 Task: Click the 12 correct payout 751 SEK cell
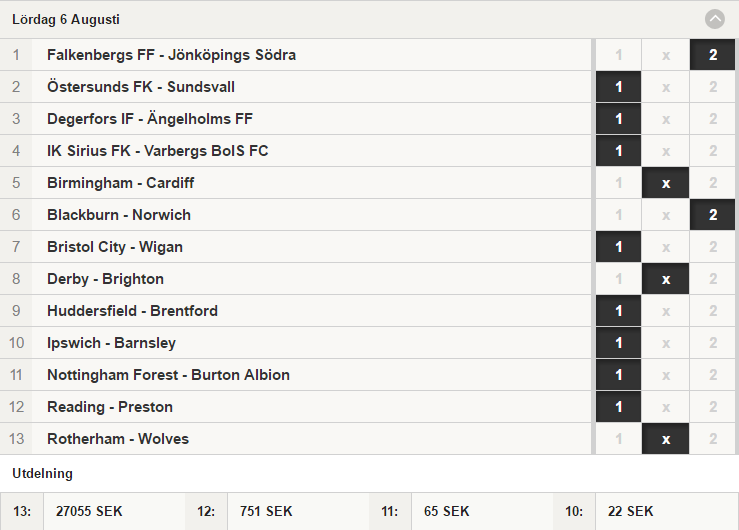pos(298,511)
